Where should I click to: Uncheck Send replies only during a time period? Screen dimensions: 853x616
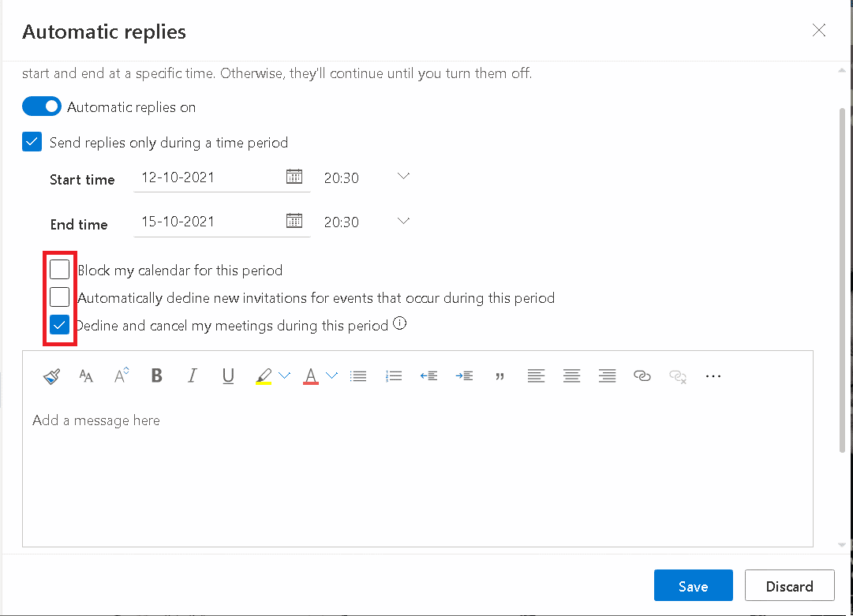(x=32, y=142)
